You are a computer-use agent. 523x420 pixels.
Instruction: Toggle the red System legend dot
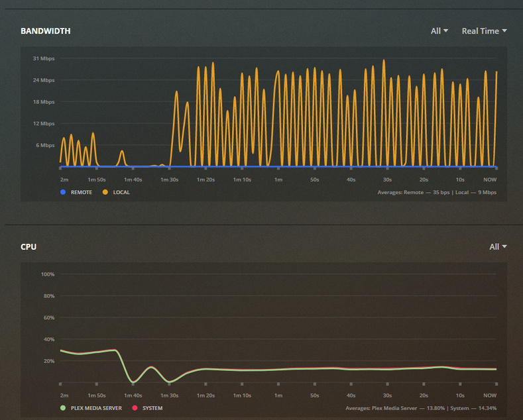click(135, 408)
